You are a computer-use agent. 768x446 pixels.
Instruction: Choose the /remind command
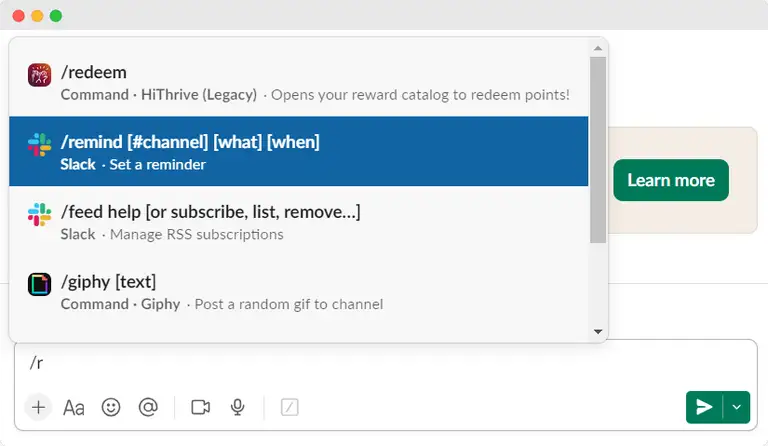click(298, 151)
